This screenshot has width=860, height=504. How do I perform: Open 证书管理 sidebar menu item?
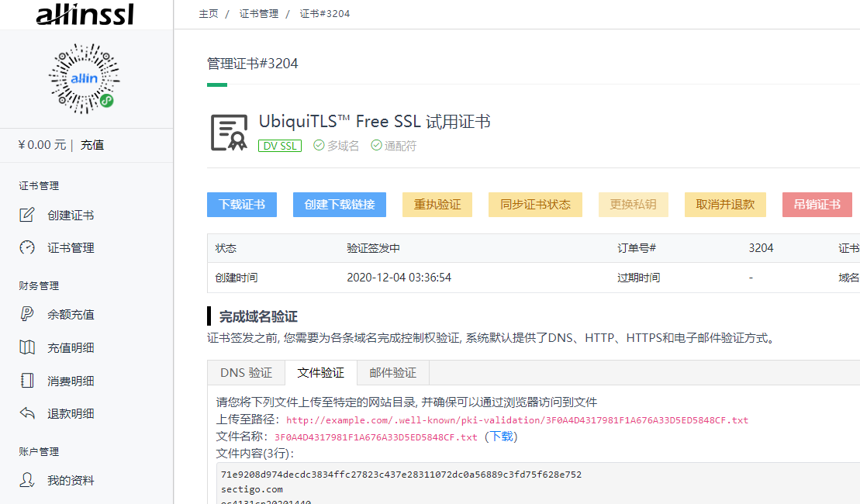click(x=71, y=248)
